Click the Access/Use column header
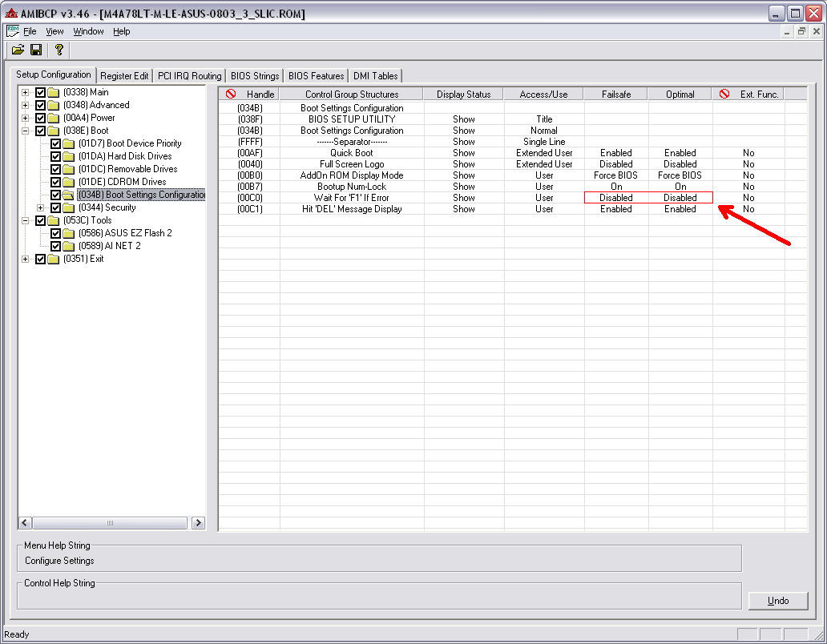The width and height of the screenshot is (827, 644). pyautogui.click(x=544, y=95)
